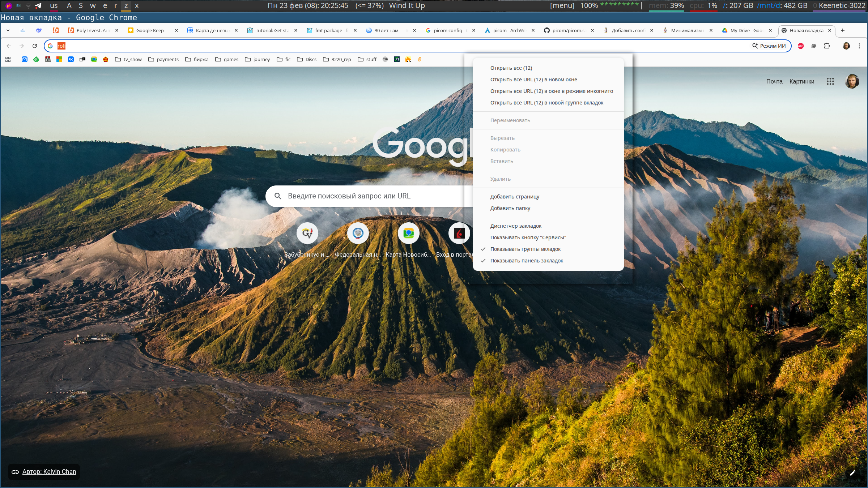
Task: Click the Adblock Plus extension icon
Action: point(801,46)
